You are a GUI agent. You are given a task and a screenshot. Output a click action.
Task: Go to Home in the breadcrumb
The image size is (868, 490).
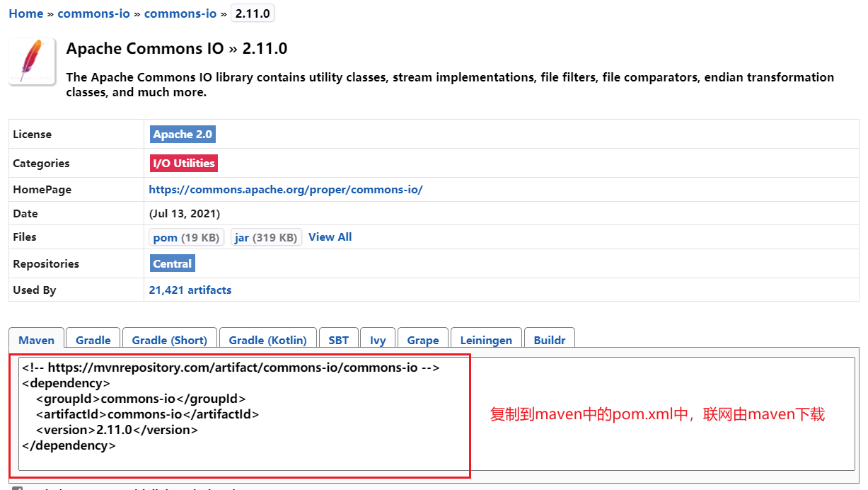[x=25, y=13]
